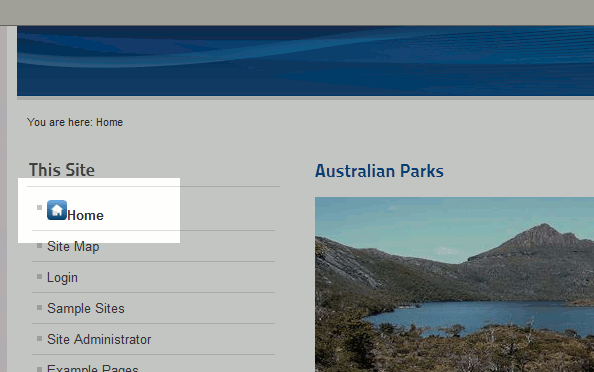This screenshot has height=372, width=594.
Task: Click the 'This Site' module heading
Action: (62, 170)
